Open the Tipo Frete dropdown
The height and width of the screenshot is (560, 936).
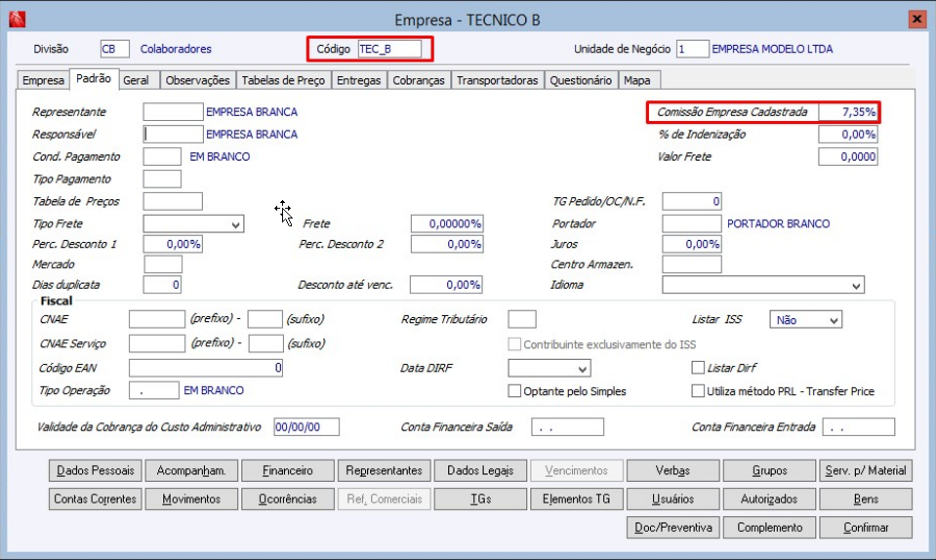pos(193,224)
